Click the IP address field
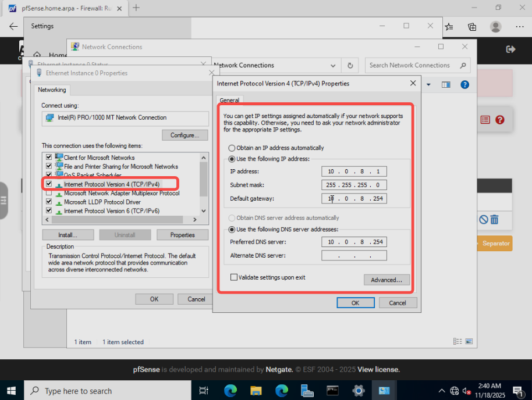The width and height of the screenshot is (532, 400). 354,172
